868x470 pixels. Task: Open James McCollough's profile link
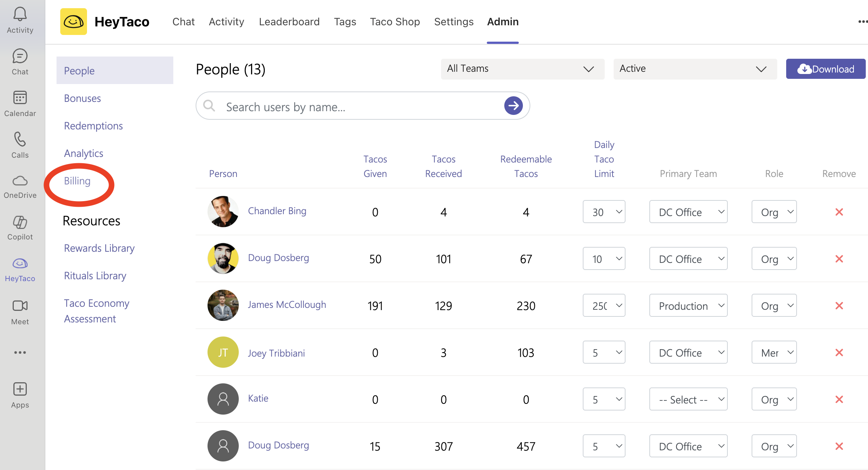[287, 305]
